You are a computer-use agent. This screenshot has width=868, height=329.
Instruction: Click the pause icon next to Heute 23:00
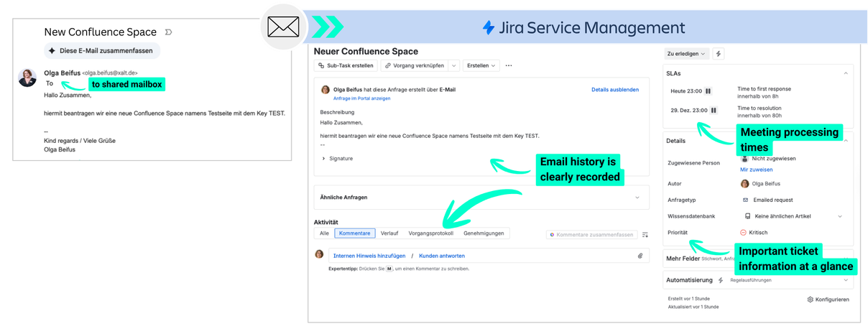[x=708, y=91]
